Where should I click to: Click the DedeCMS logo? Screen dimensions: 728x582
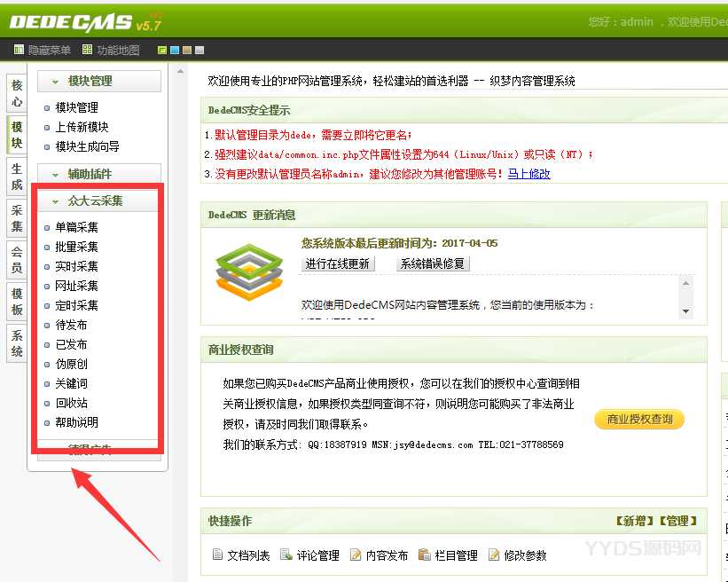tap(71, 21)
